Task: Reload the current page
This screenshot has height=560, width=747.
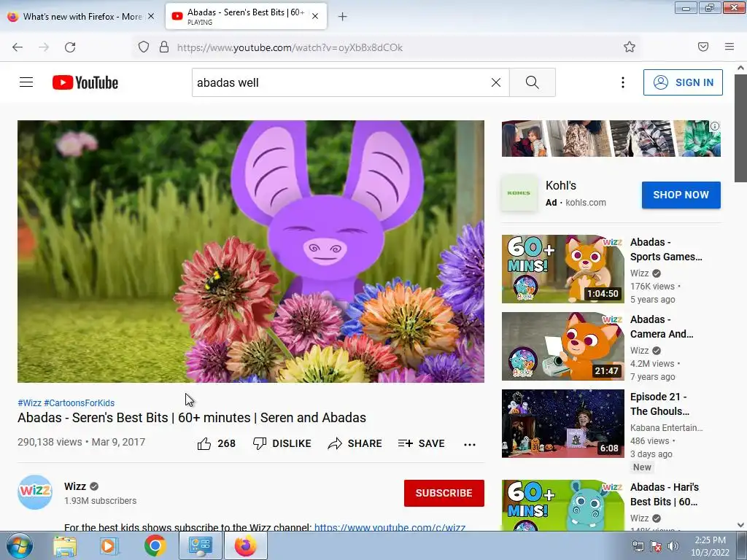Action: pyautogui.click(x=70, y=47)
